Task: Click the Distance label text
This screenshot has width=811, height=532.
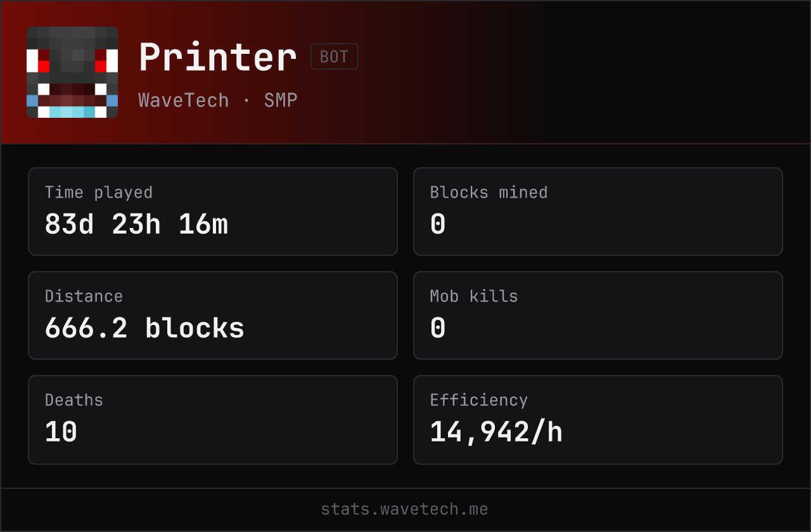Action: click(84, 296)
